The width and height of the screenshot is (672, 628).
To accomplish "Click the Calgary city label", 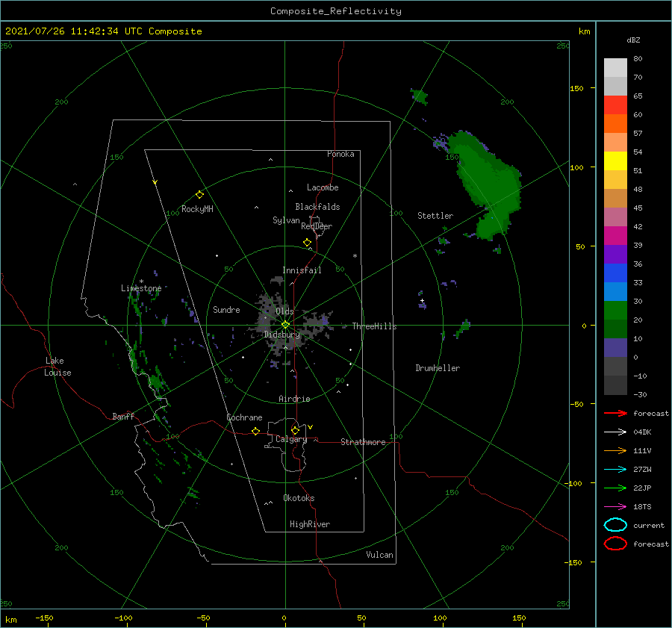I will (291, 439).
